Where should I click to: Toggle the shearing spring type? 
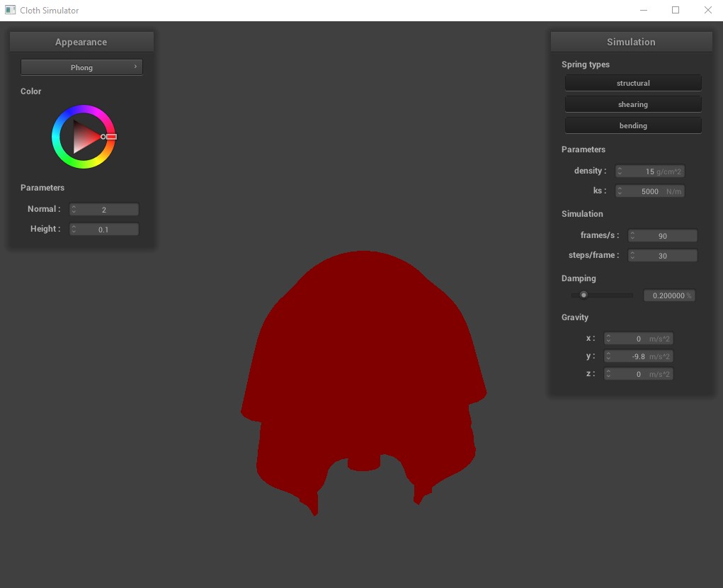click(633, 104)
